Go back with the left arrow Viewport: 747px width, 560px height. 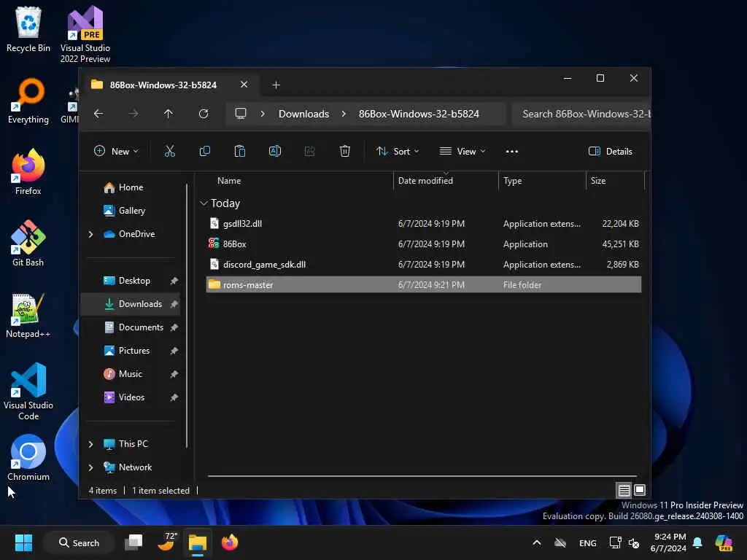click(98, 114)
